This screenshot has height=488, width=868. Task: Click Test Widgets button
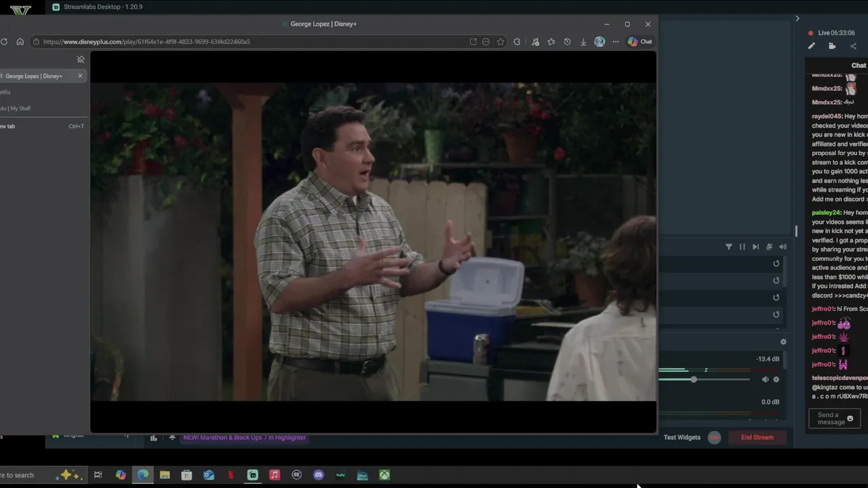click(x=682, y=437)
